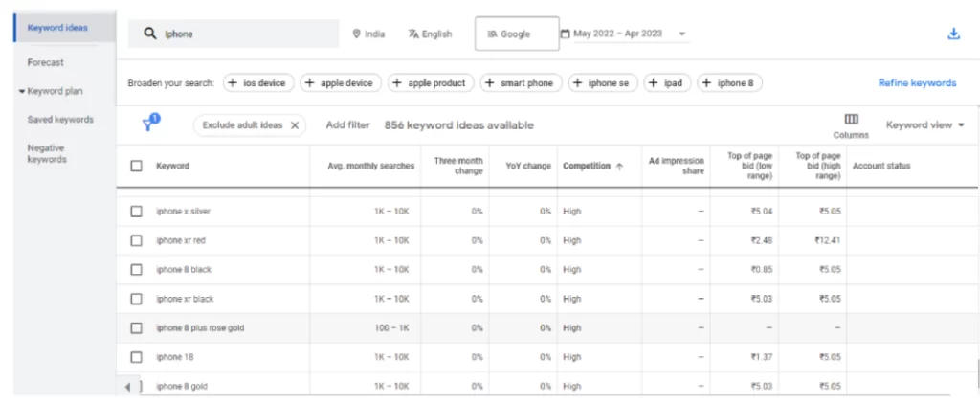Open Saved keywords in the sidebar

click(60, 120)
